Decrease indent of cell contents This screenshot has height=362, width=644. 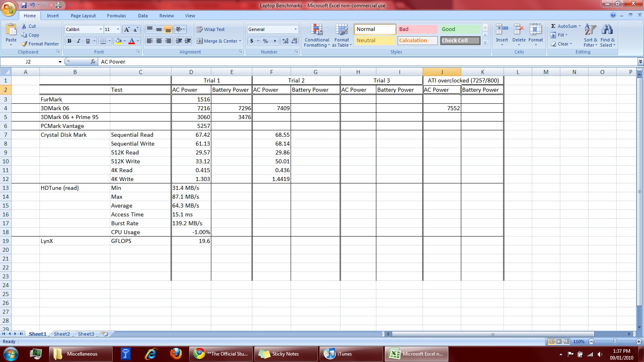coord(179,41)
